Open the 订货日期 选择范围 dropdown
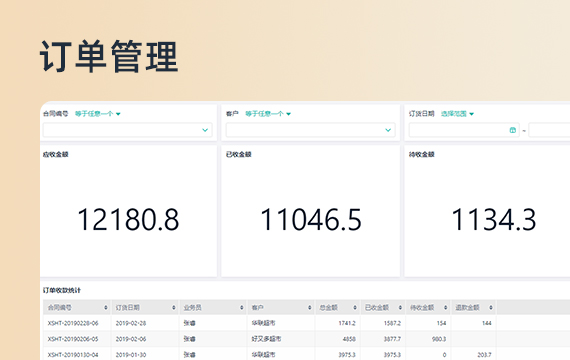This screenshot has width=570, height=360. point(457,114)
